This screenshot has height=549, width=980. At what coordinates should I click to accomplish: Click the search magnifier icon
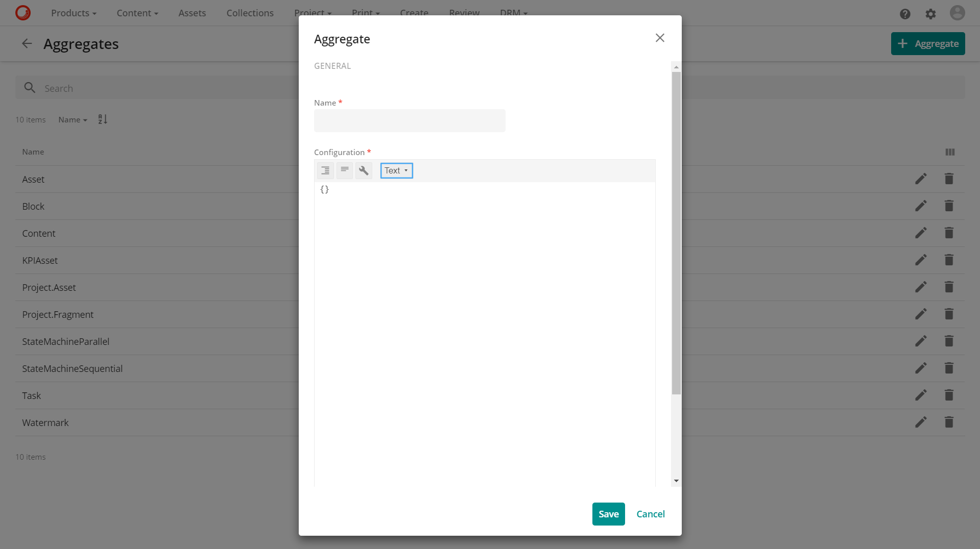[30, 88]
